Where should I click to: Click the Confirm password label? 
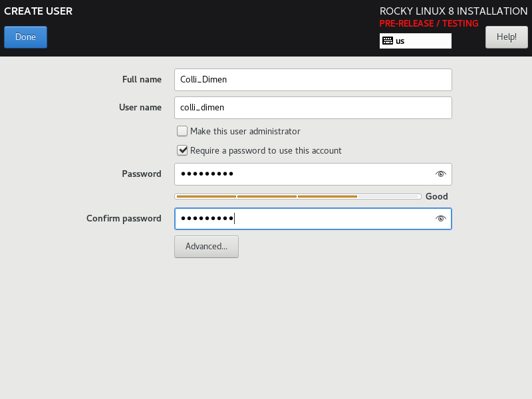pos(124,218)
